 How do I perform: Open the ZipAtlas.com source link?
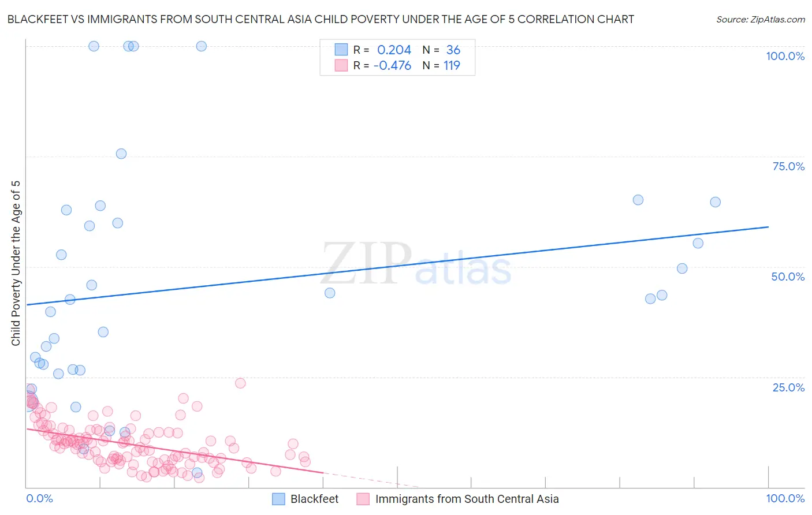[x=760, y=20]
